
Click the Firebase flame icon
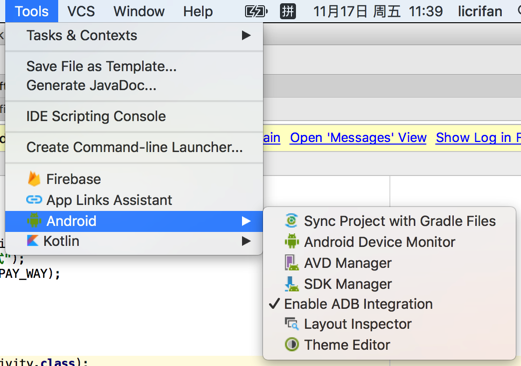(x=34, y=179)
